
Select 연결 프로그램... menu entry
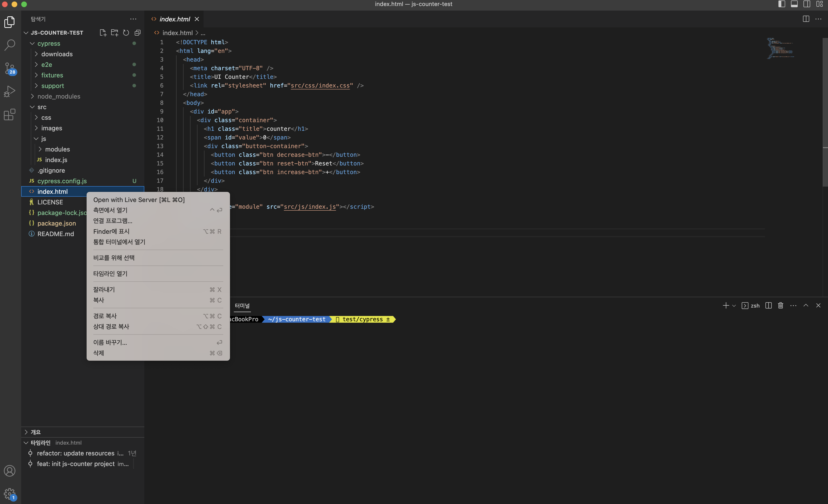tap(158, 221)
